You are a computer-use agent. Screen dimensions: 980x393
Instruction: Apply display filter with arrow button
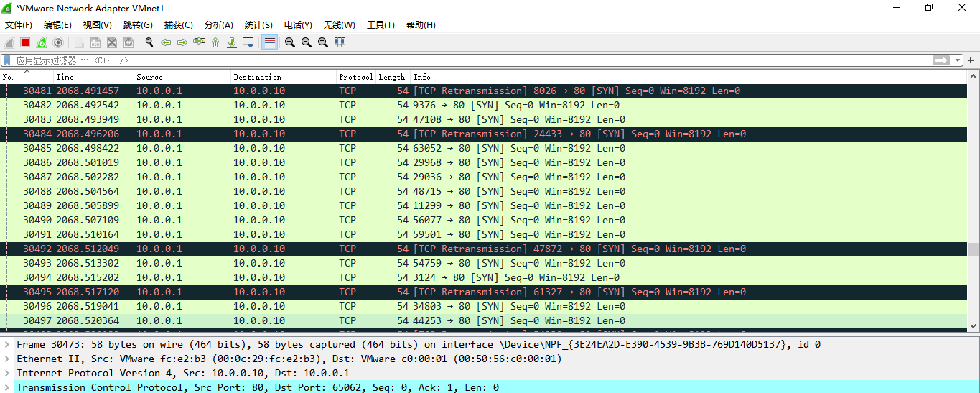coord(941,60)
